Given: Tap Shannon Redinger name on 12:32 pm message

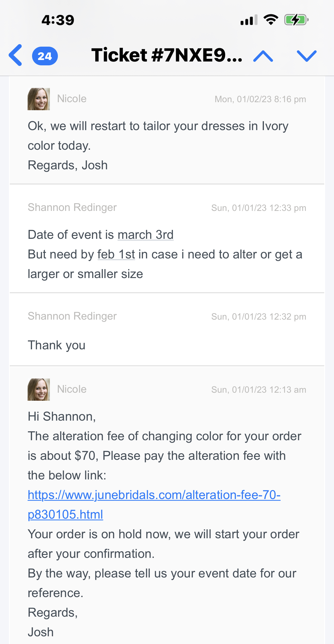Looking at the screenshot, I should (x=72, y=316).
